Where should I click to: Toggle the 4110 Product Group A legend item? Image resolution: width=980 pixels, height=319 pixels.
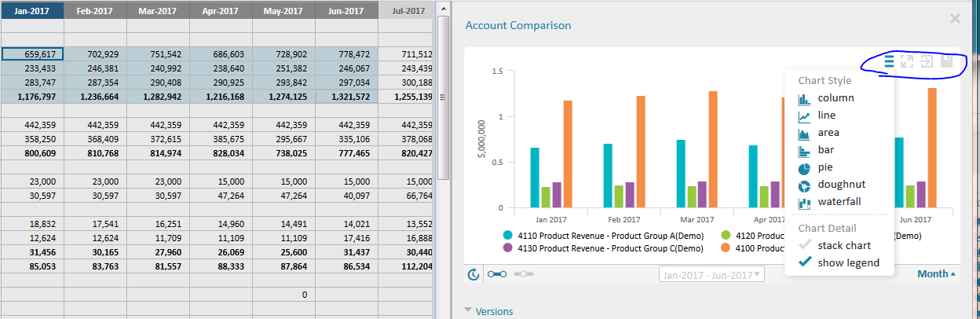[x=603, y=235]
